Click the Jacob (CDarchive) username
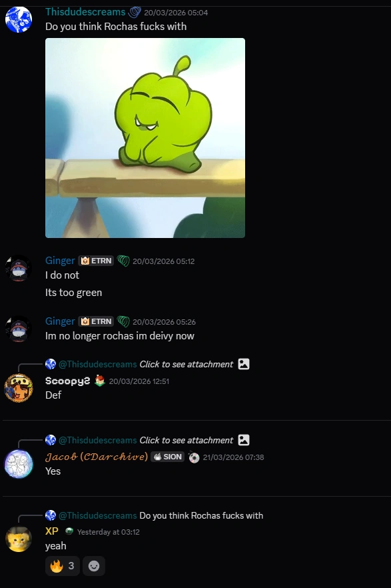This screenshot has width=391, height=588. click(x=97, y=457)
